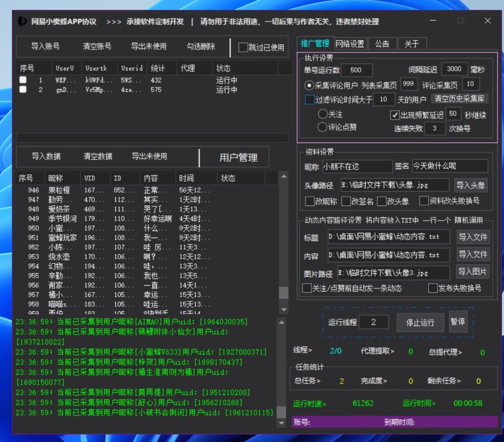504x442 pixels.
Task: Click the 清空历史采集库 button
Action: pyautogui.click(x=460, y=99)
